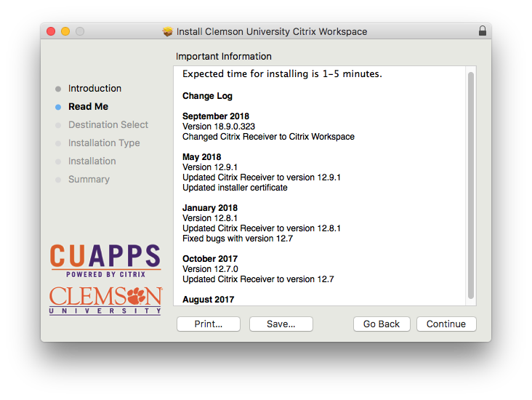Click the 'Important Information' heading
The width and height of the screenshot is (532, 400).
(x=224, y=57)
